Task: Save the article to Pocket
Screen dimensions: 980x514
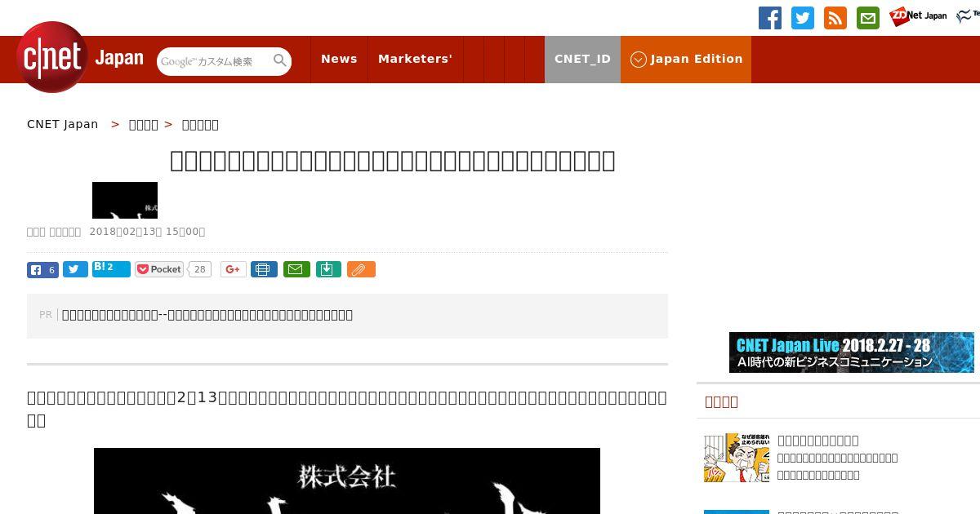Action: point(159,269)
